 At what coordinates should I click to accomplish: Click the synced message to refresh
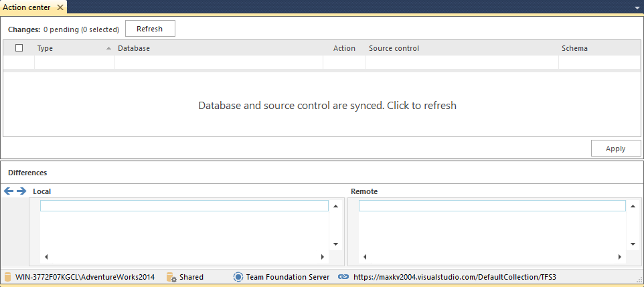coord(327,106)
